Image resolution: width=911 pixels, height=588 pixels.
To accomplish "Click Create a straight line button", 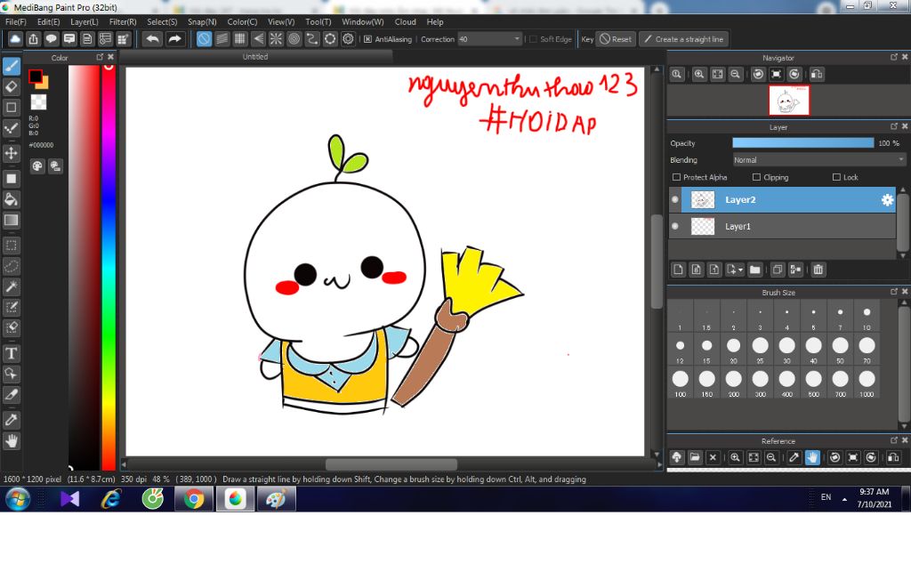I will pos(684,39).
